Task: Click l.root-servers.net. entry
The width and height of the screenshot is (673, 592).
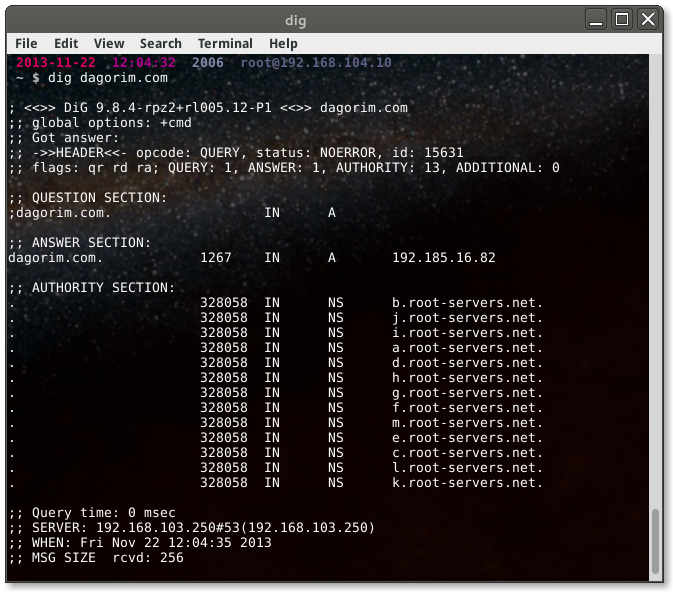Action: point(467,468)
